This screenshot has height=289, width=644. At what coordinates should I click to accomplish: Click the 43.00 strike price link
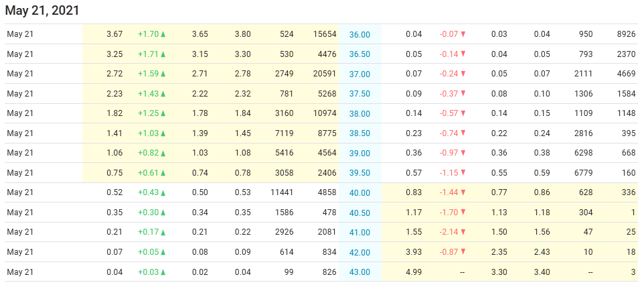click(x=359, y=272)
